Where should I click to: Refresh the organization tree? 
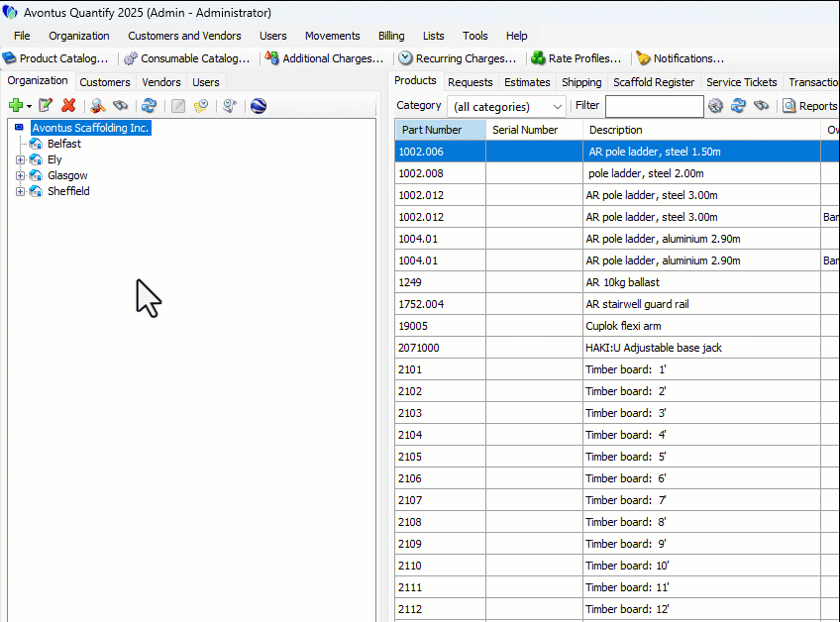(149, 106)
